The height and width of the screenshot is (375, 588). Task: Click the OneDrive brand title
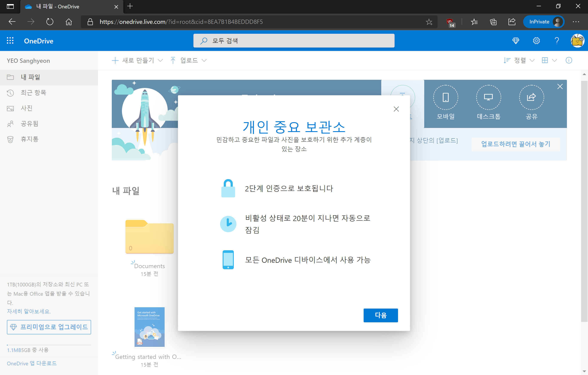[x=39, y=41]
